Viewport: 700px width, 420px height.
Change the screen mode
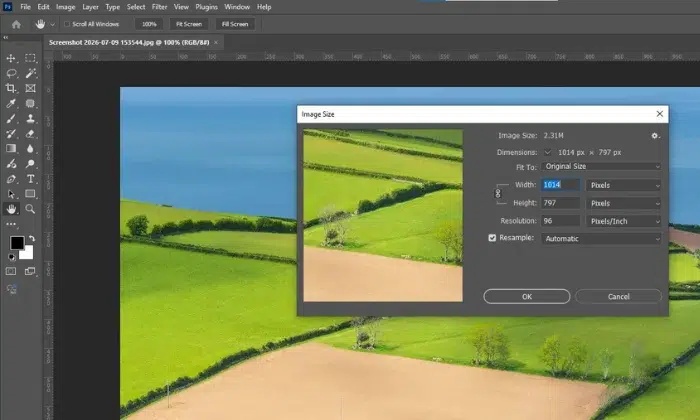(x=30, y=271)
